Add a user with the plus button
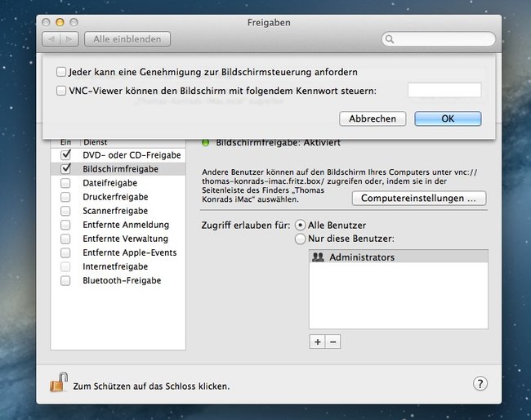The image size is (531, 420). 317,342
